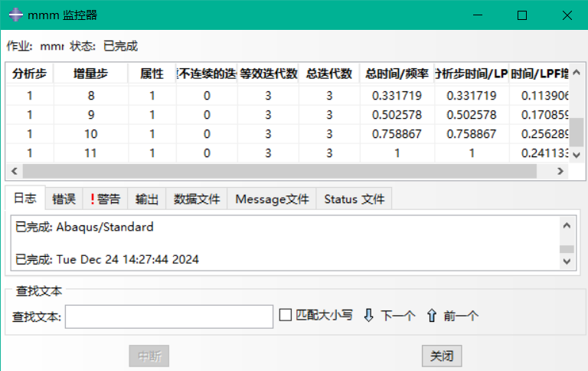Click log line 已完成: Abaqus/Standard
Viewport: 588px width, 371px height.
[x=84, y=227]
